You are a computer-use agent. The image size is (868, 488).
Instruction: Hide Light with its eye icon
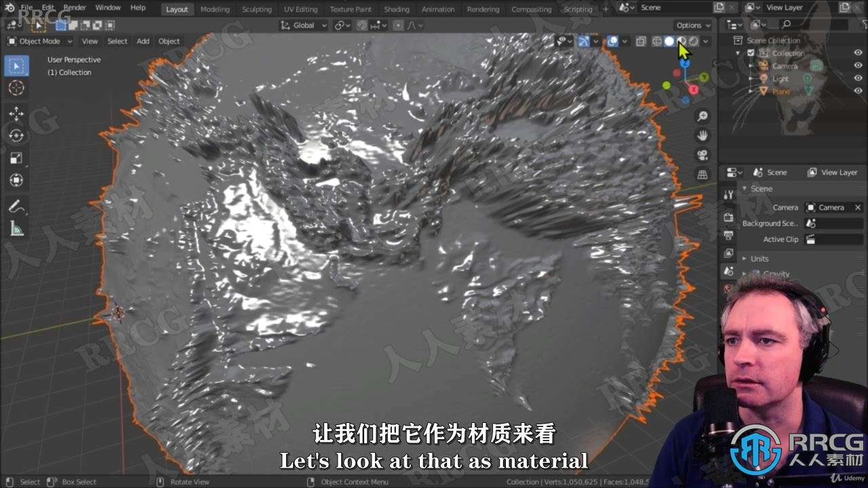click(x=858, y=79)
